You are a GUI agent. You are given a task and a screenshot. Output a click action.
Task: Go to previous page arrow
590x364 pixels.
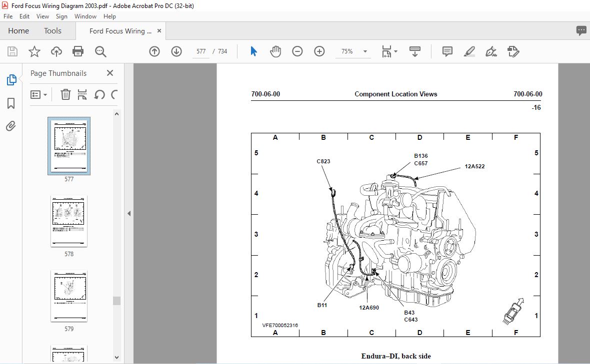tap(154, 51)
